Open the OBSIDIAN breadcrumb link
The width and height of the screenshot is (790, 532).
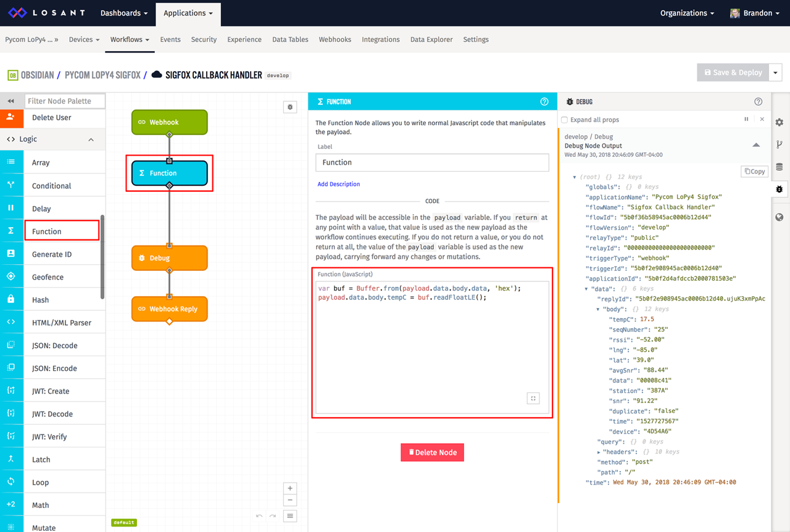pos(37,75)
